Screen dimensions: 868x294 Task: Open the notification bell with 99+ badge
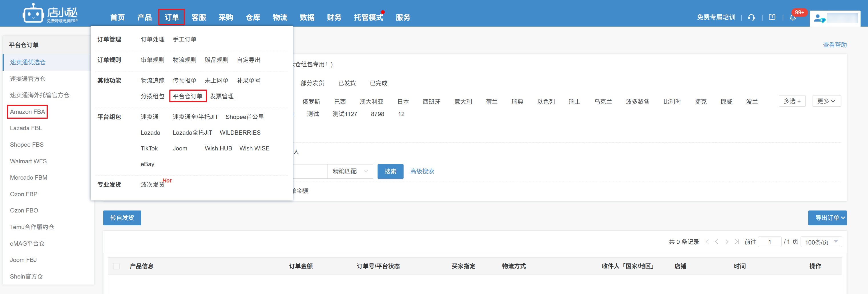(793, 17)
